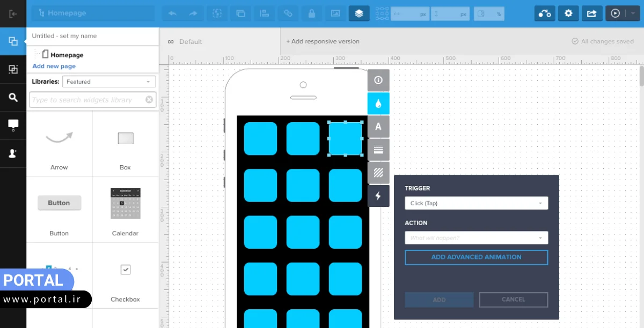The image size is (644, 328).
Task: Click the preview play button
Action: [615, 13]
